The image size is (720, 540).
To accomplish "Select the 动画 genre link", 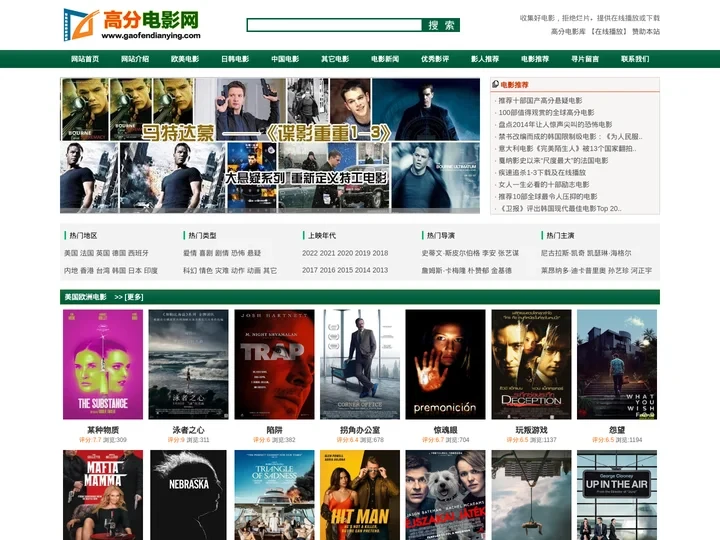I will click(254, 270).
